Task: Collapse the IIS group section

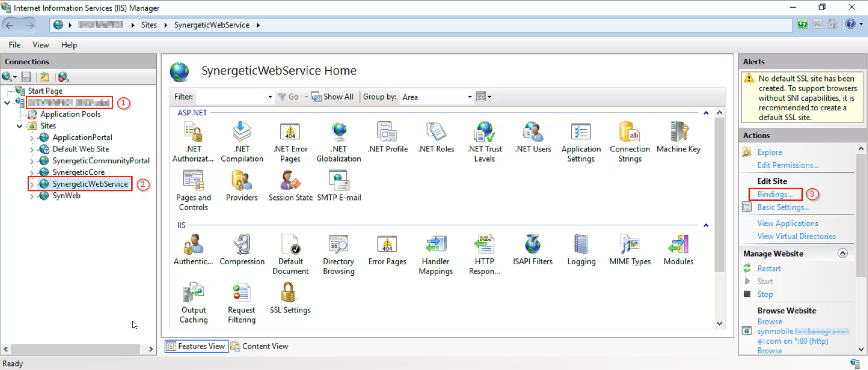Action: tap(706, 225)
